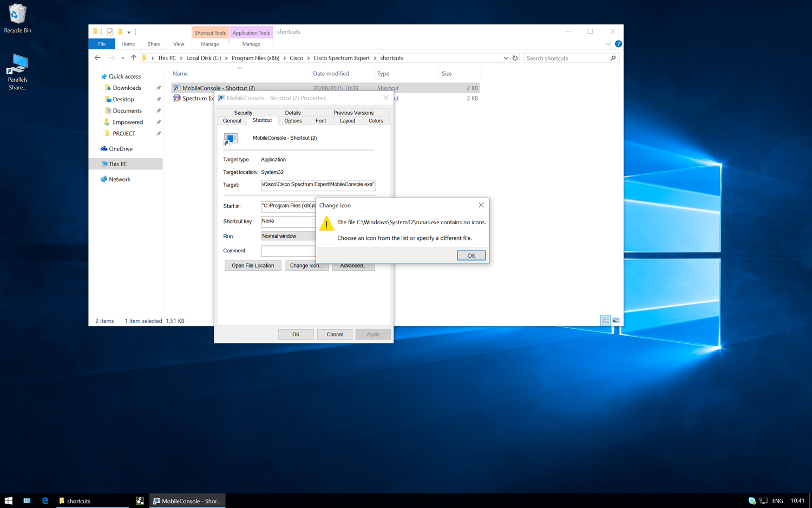Viewport: 812px width, 508px height.
Task: Open the PROJECT folder in sidebar
Action: tap(124, 133)
